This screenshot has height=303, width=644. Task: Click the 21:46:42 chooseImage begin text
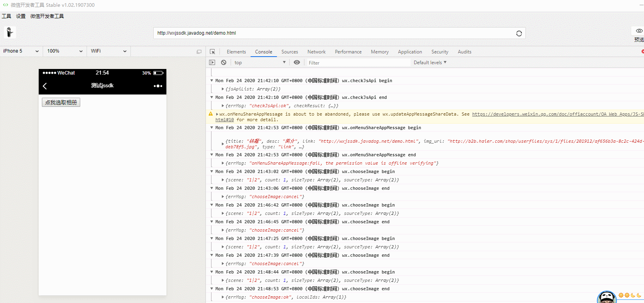305,205
